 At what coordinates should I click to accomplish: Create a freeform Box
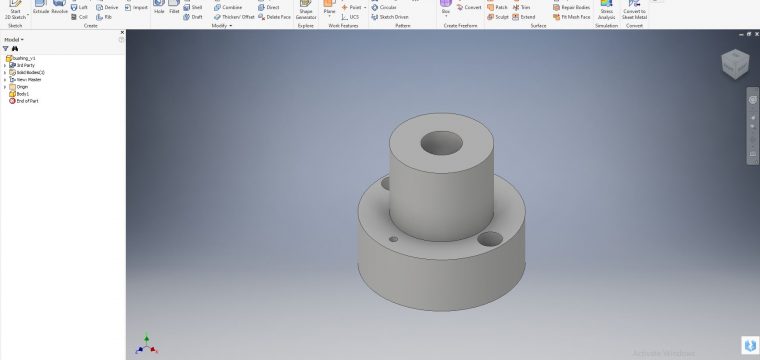pyautogui.click(x=445, y=7)
